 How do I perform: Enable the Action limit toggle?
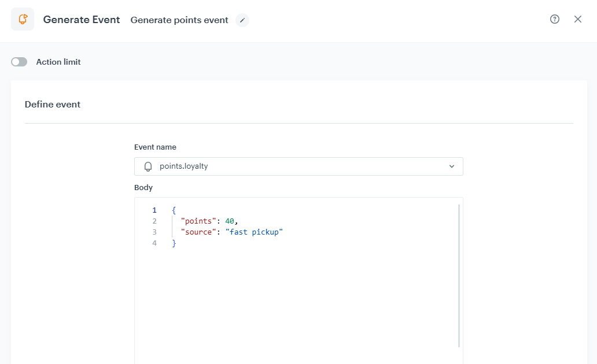pyautogui.click(x=19, y=61)
